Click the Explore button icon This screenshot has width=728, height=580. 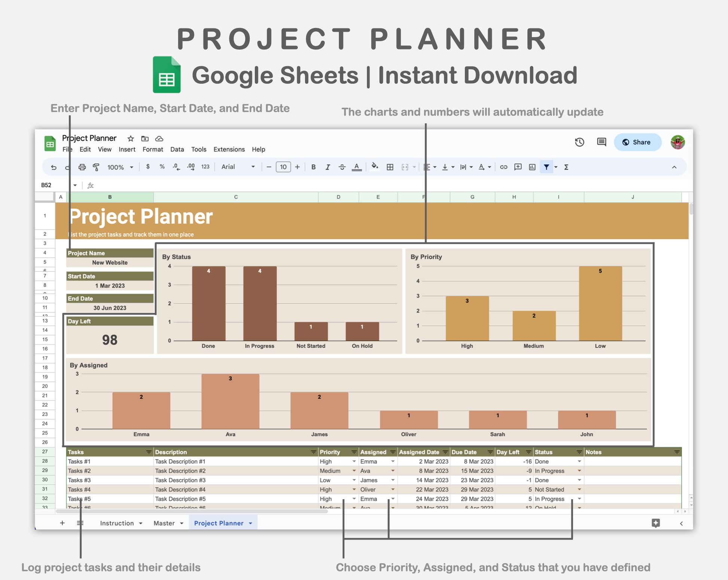[656, 523]
